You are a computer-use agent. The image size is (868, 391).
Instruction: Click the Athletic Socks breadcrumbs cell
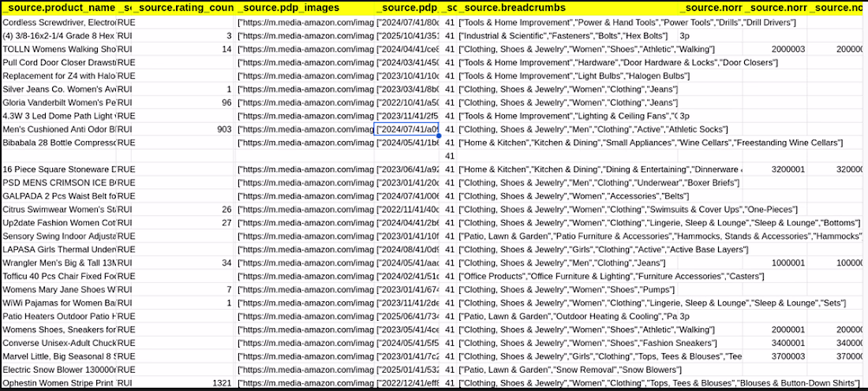593,129
